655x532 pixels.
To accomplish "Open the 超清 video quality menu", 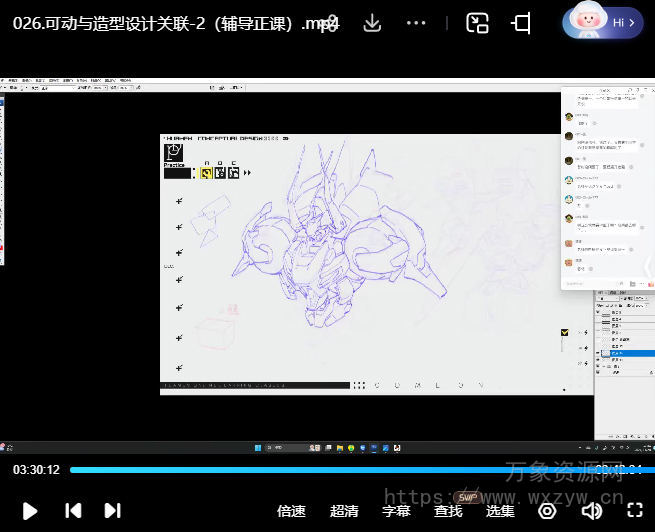I will point(344,511).
